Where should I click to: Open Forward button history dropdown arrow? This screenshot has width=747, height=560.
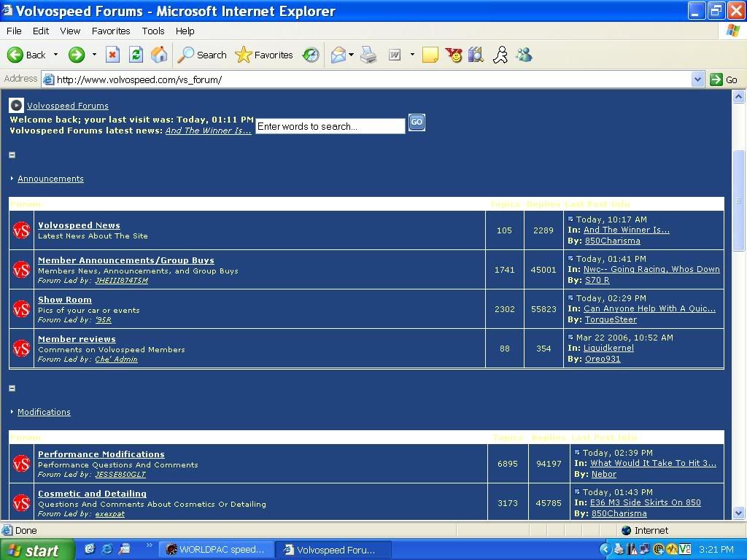point(94,55)
